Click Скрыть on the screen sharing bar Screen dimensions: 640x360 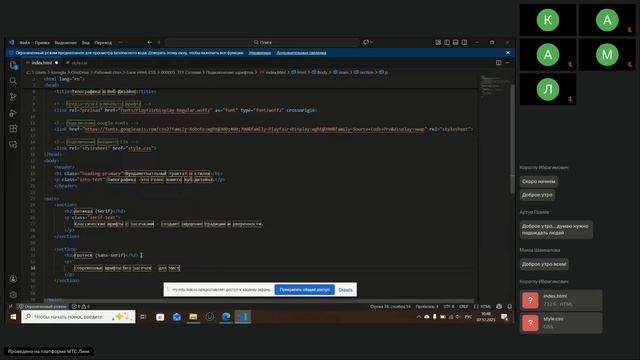(x=346, y=290)
